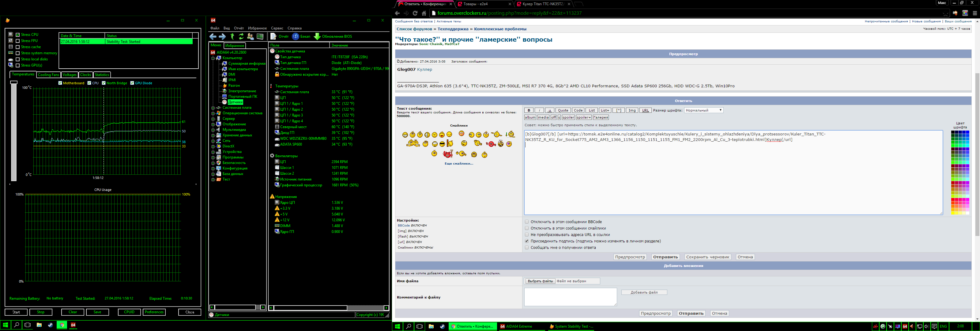This screenshot has width=980, height=331.
Task: Open the Размер шрифта dropdown
Action: pyautogui.click(x=703, y=110)
